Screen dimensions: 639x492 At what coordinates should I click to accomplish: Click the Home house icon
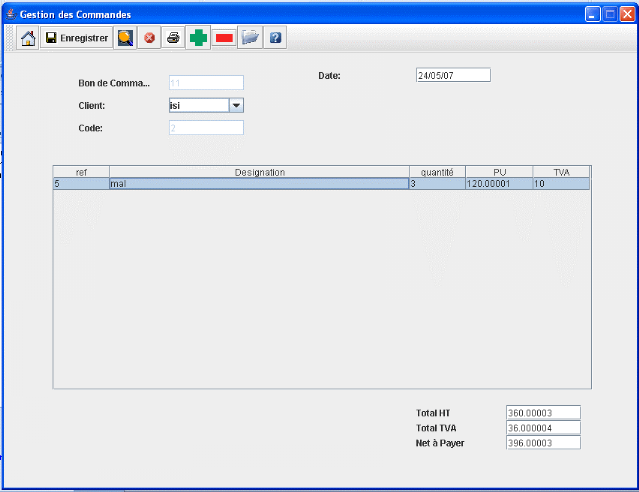tap(28, 38)
